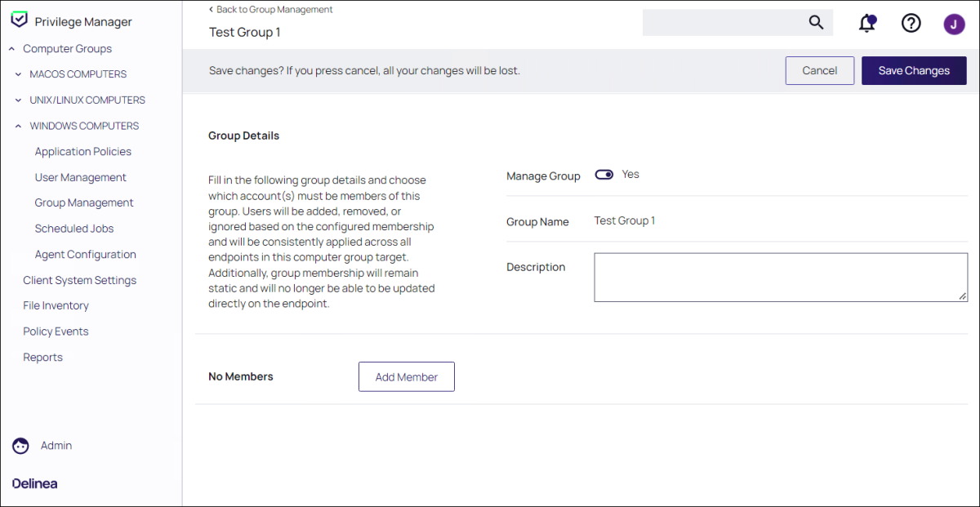Expand the UNIX/LINUX COMPUTERS node
Viewport: 980px width, 507px height.
click(18, 100)
